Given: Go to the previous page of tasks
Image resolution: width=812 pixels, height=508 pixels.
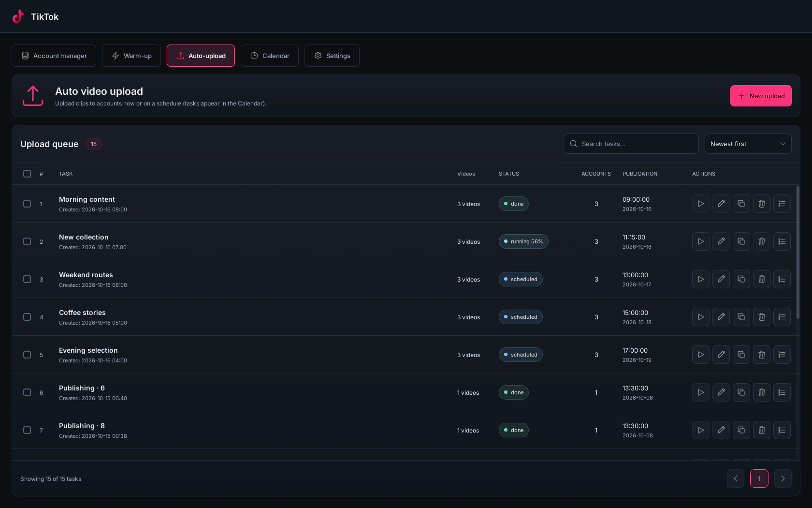Looking at the screenshot, I should 736,478.
